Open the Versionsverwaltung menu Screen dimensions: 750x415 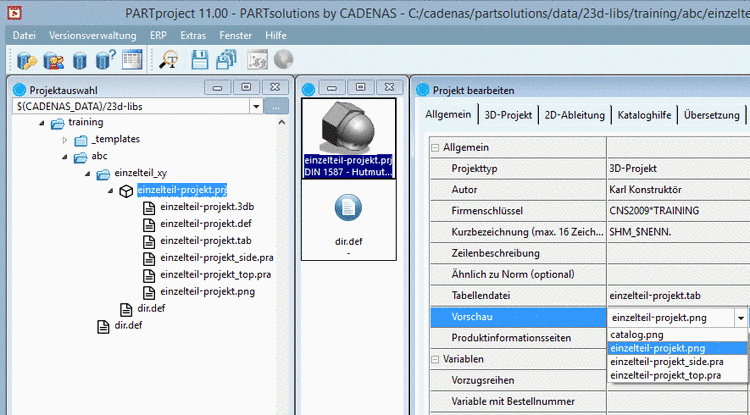pyautogui.click(x=92, y=35)
